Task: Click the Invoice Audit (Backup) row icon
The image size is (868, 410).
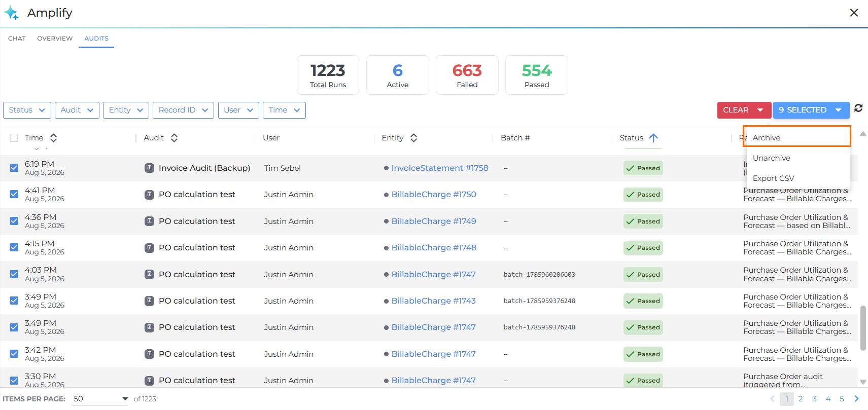Action: click(149, 168)
